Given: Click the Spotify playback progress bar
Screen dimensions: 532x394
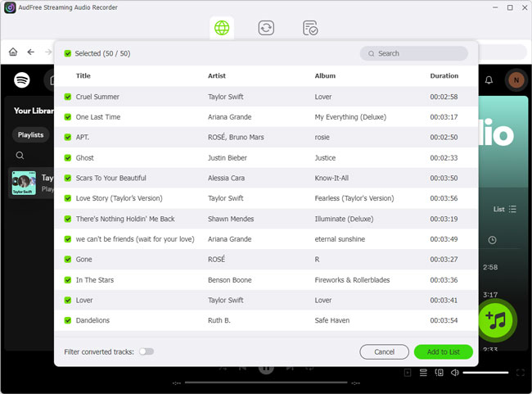Looking at the screenshot, I should click(266, 383).
